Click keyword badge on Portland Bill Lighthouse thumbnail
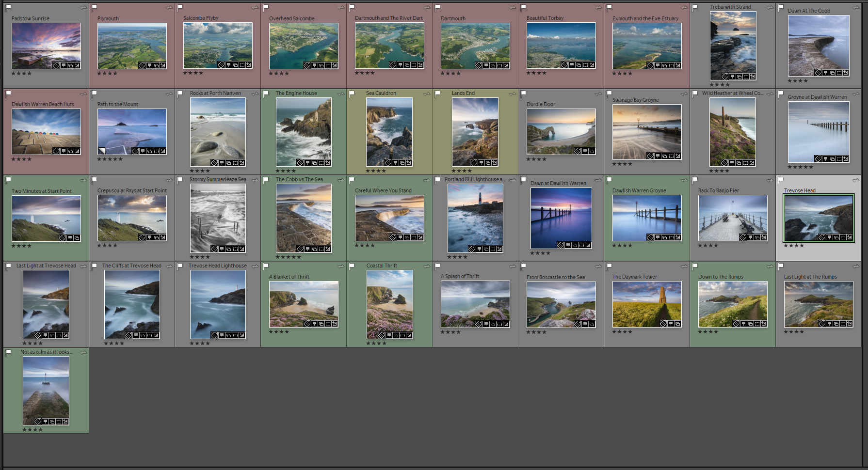This screenshot has width=868, height=470. [472, 249]
